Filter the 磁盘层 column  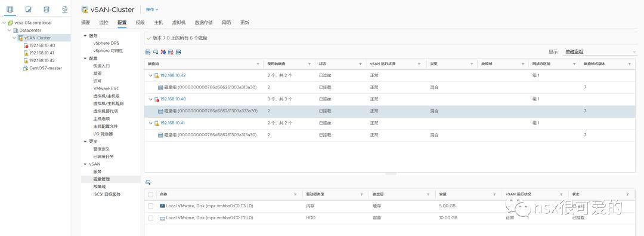pyautogui.click(x=428, y=194)
